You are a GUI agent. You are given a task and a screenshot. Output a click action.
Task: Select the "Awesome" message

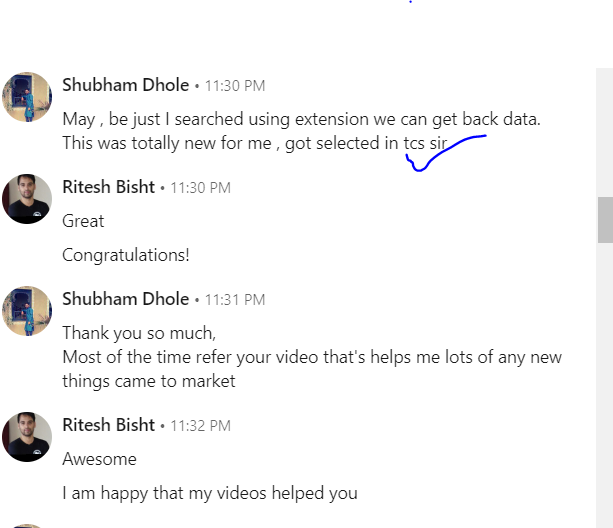point(99,459)
